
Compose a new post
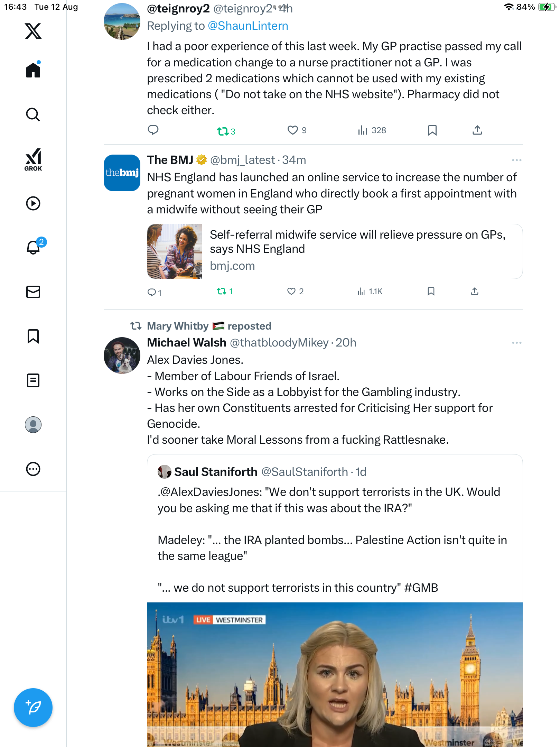click(33, 707)
